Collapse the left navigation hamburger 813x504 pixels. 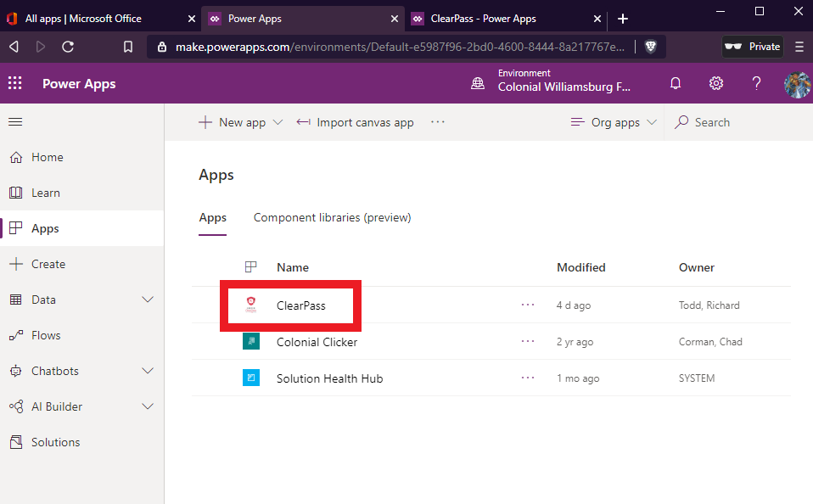coord(15,122)
